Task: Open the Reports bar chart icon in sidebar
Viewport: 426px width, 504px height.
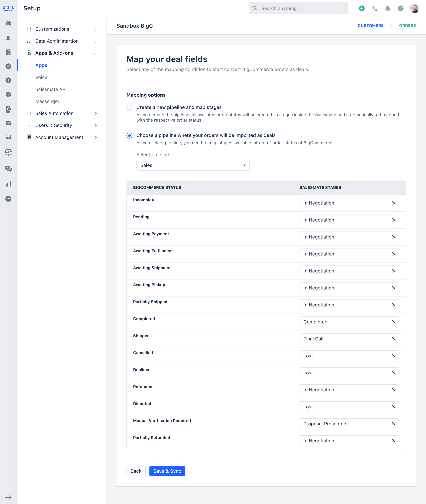Action: tap(8, 184)
